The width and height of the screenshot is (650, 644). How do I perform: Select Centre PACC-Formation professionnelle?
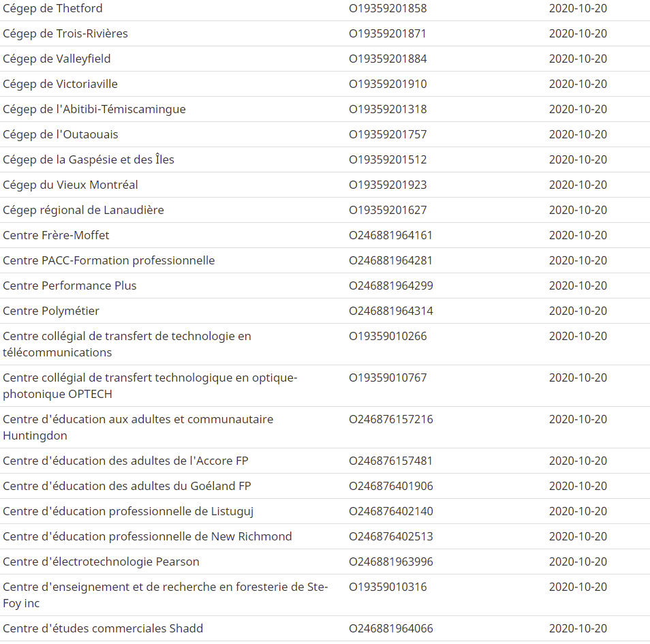pos(108,261)
